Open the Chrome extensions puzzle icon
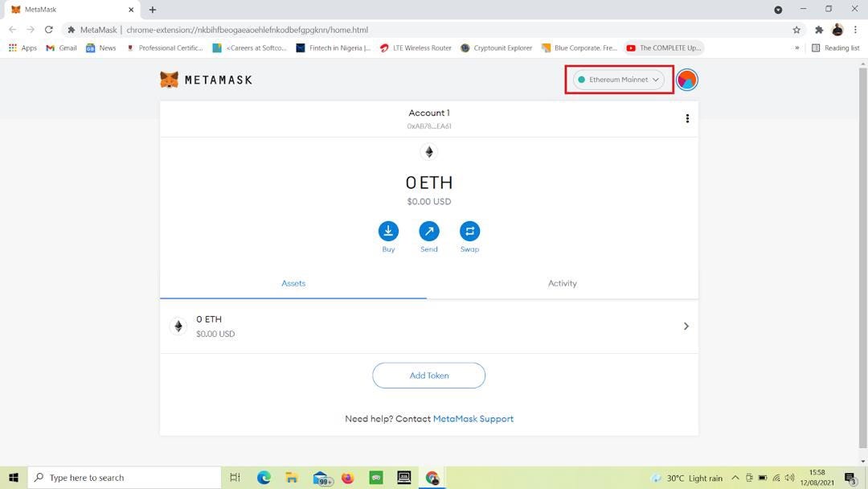Screen dimensions: 868x489 (x=819, y=30)
